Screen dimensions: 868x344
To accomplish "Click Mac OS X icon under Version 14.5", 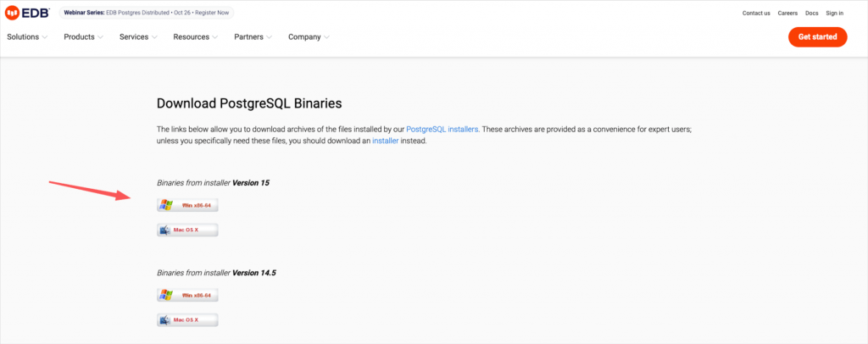I will (x=166, y=319).
